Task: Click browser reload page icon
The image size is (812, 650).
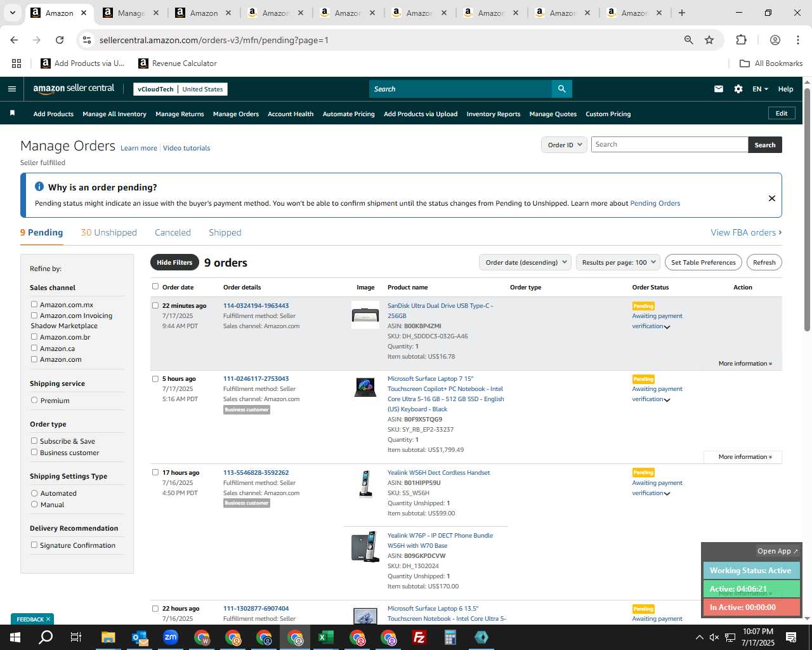Action: [x=60, y=40]
